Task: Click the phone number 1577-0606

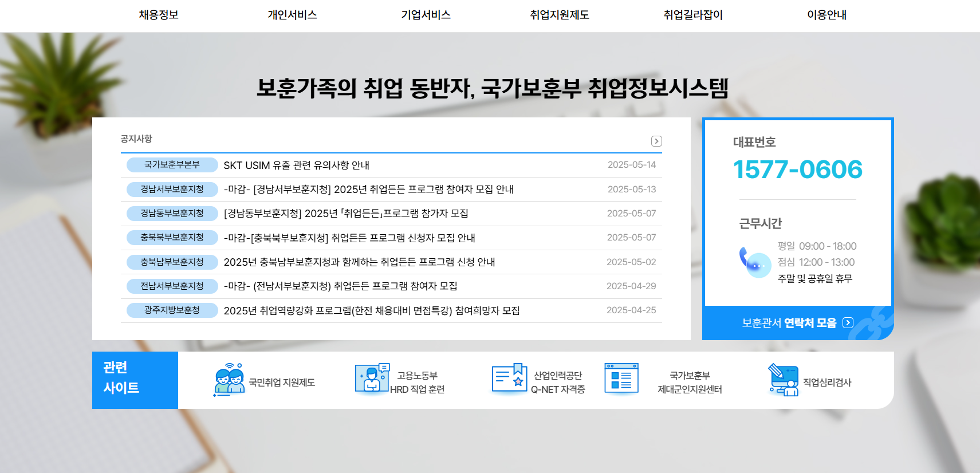Action: (x=797, y=170)
